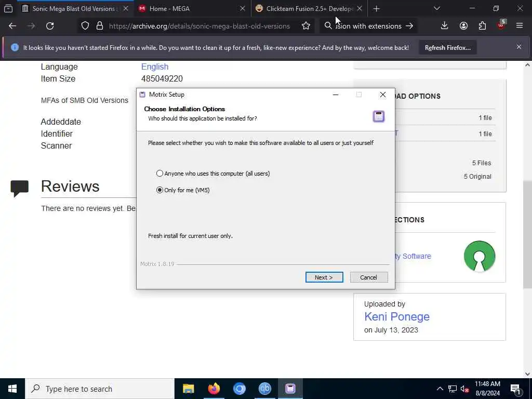Close the Motrix Setup dialog

(383, 95)
